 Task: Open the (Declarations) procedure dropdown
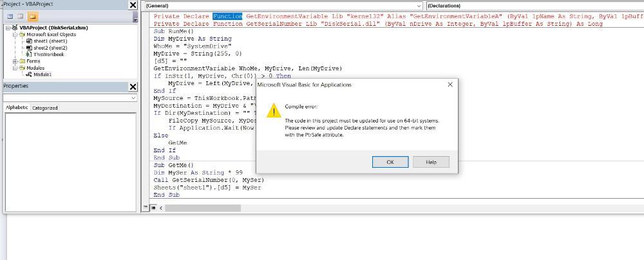tap(535, 6)
